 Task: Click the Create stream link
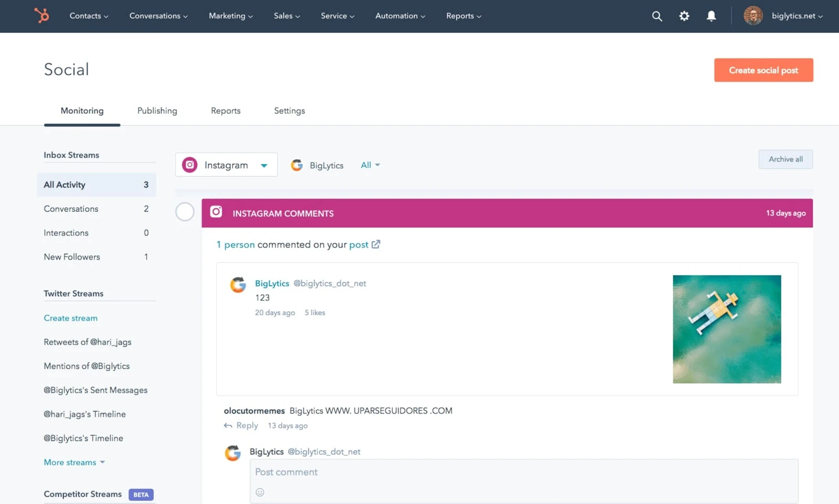(70, 318)
